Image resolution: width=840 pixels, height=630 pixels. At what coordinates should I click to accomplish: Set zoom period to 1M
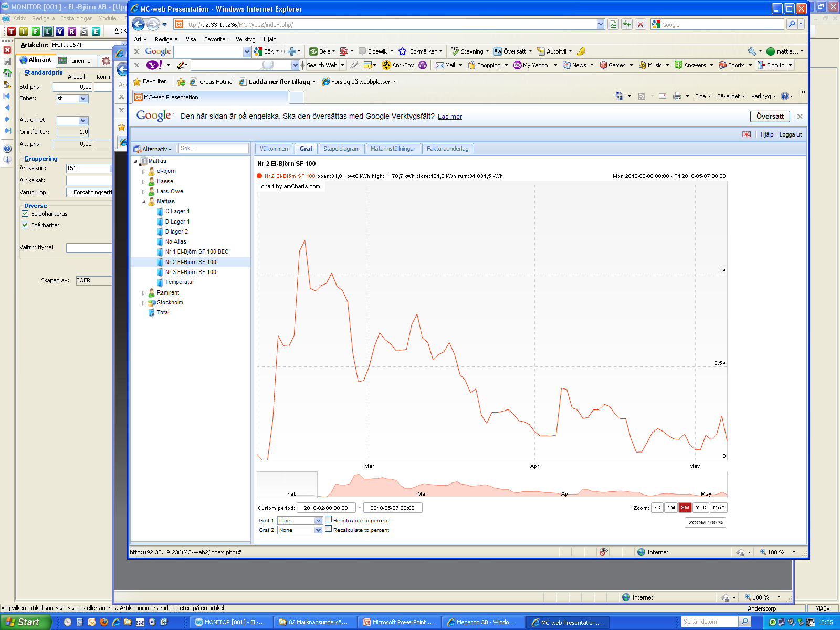click(x=671, y=508)
